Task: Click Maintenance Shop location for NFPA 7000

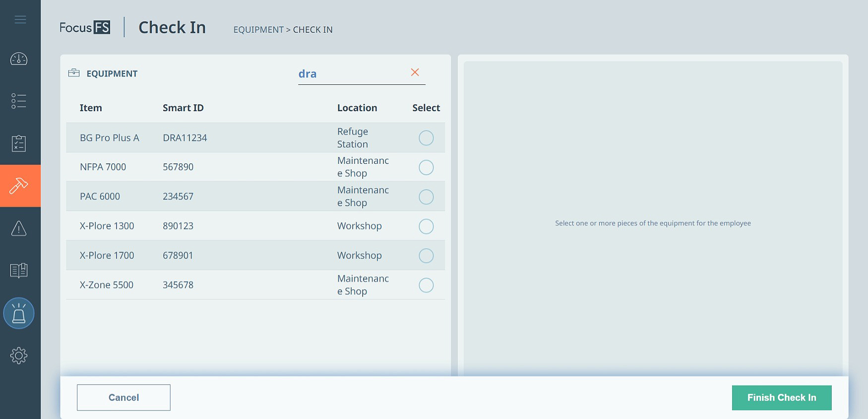Action: (363, 167)
